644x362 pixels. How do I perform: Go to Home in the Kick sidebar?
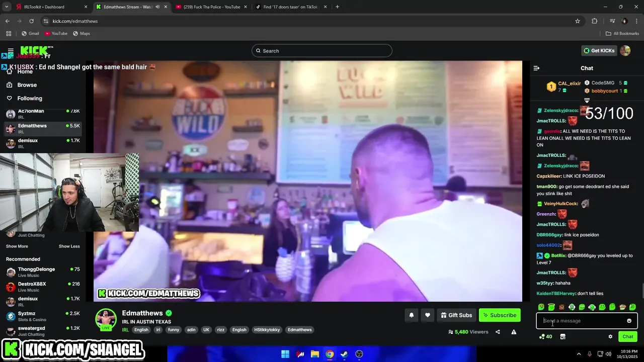(x=20, y=71)
